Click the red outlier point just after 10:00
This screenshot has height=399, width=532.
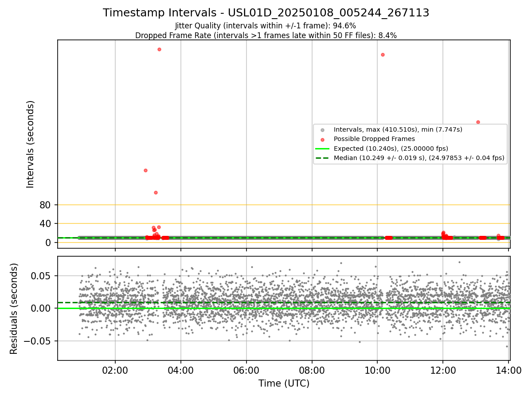click(383, 55)
